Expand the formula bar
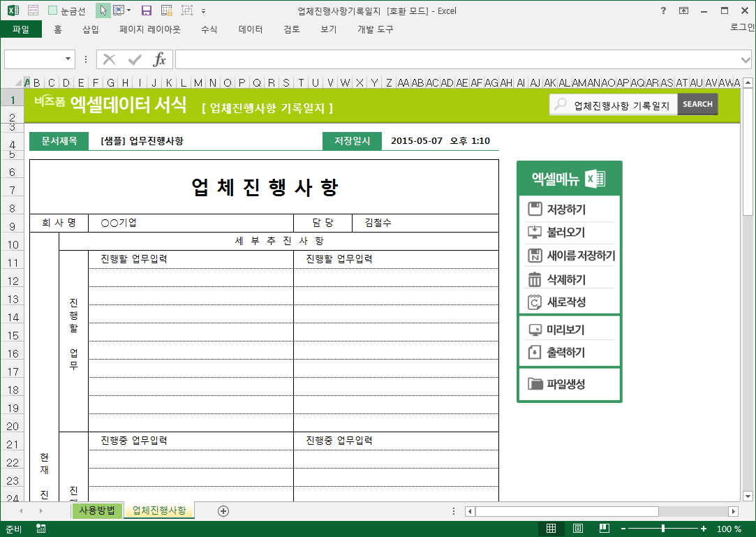Image resolution: width=756 pixels, height=537 pixels. point(746,59)
